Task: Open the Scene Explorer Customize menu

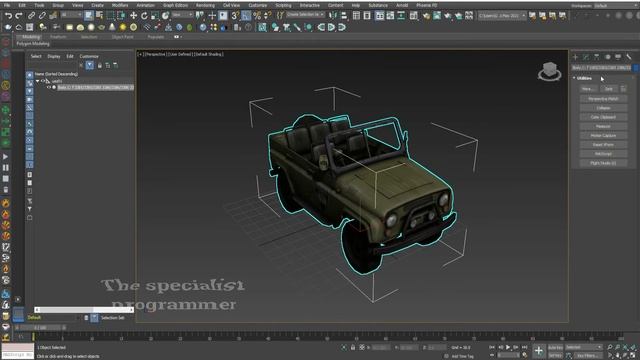Action: (x=89, y=56)
